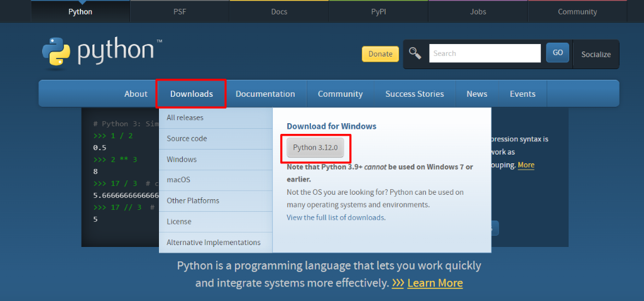644x301 pixels.
Task: Click the >>> arrows before Learn More
Action: [398, 283]
